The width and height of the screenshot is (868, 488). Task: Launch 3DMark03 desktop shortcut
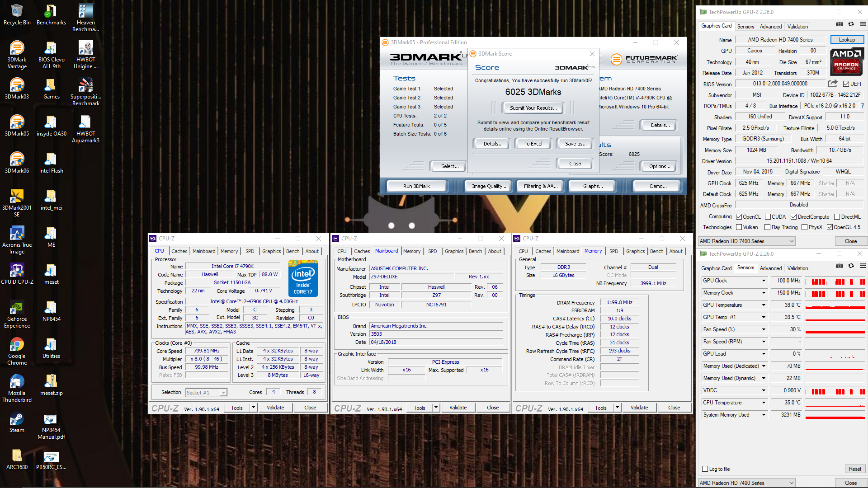pyautogui.click(x=17, y=89)
